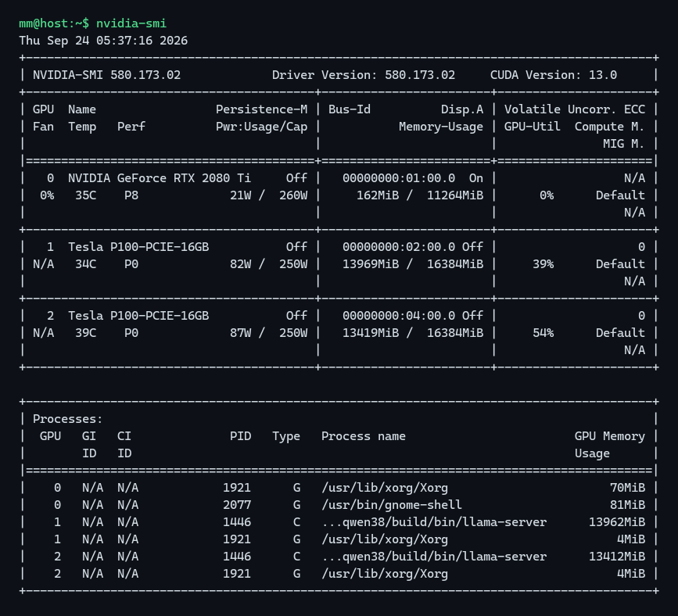Click the '35C' temperature value
Screen dimensions: 678x616
(x=85, y=195)
